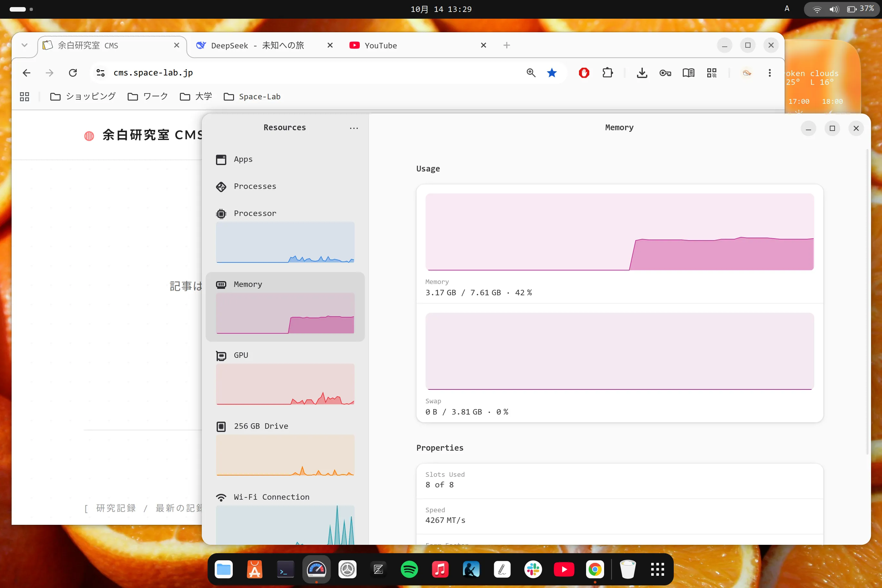Open the Chrome profile avatar

pyautogui.click(x=746, y=73)
